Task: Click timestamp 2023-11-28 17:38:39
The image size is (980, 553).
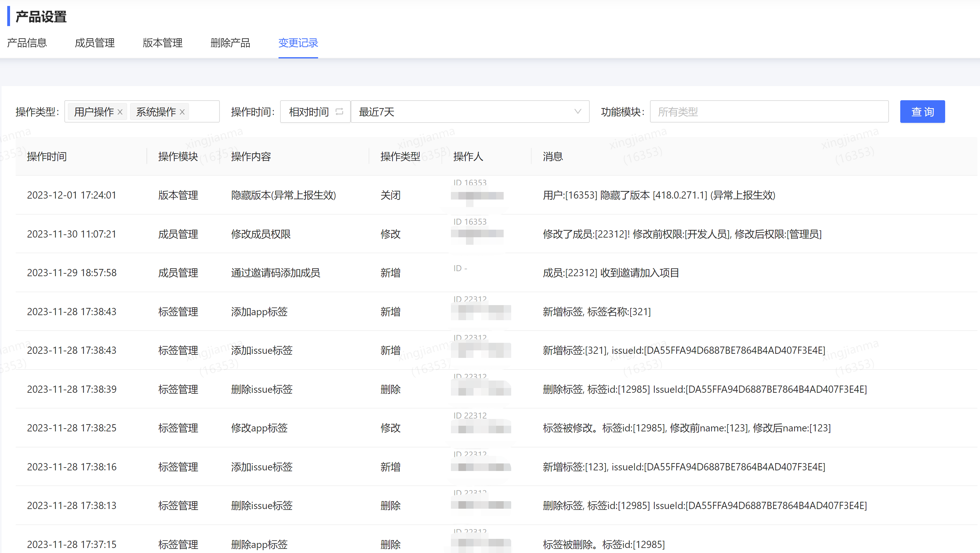Action: point(72,389)
